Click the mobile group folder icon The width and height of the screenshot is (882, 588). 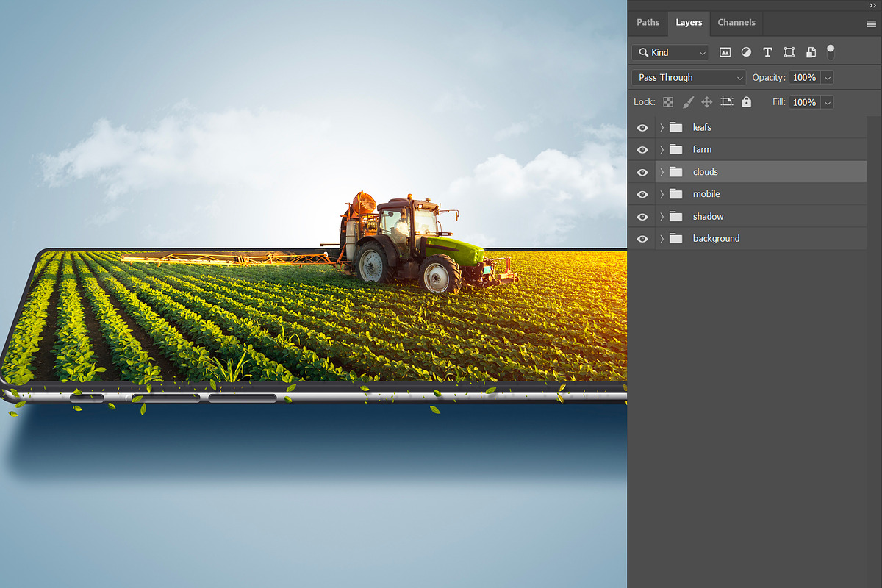coord(676,194)
